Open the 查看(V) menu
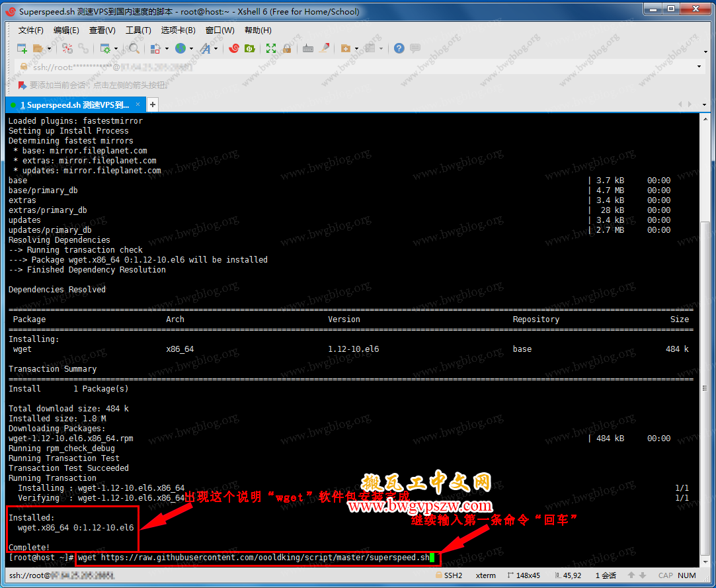 [x=102, y=30]
